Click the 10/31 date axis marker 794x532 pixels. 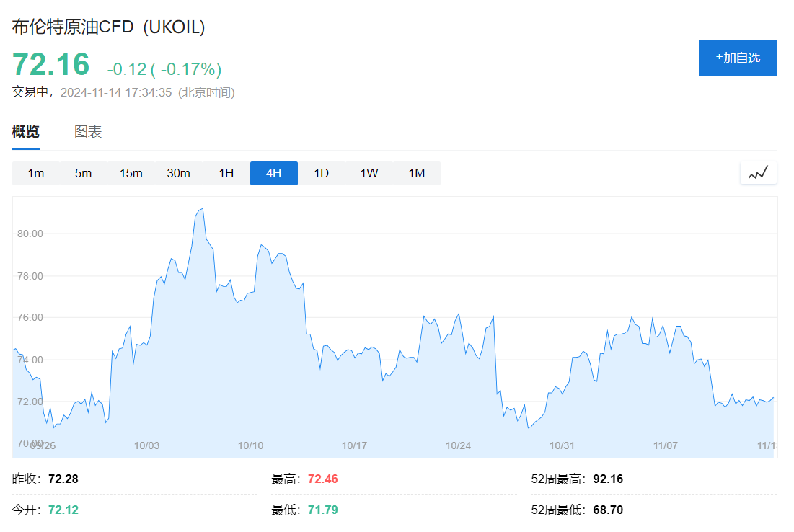562,445
